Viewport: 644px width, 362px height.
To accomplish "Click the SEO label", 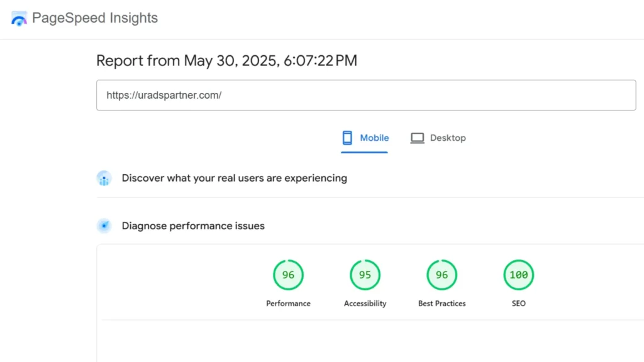I will [x=519, y=304].
